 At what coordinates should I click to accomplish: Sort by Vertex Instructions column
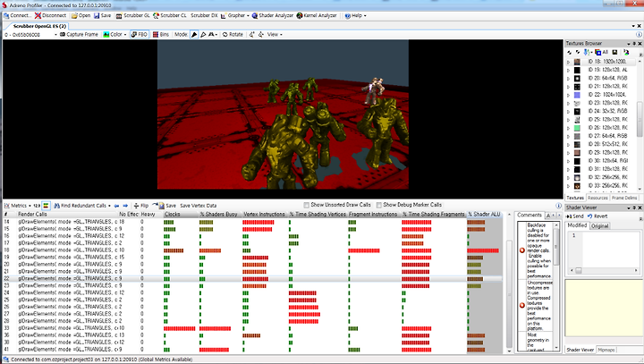(264, 214)
